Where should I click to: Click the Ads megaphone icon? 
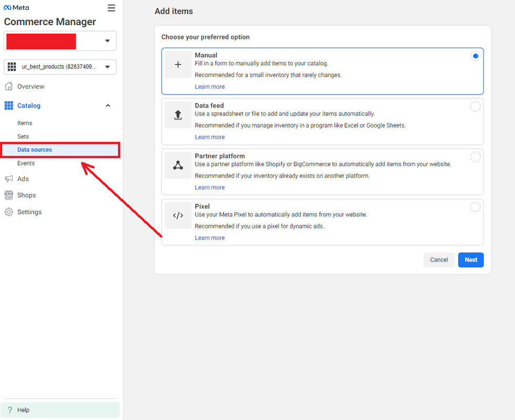[x=9, y=178]
